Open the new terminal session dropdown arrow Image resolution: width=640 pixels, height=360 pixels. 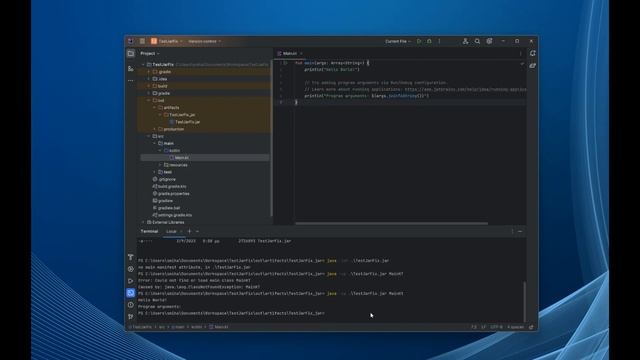coord(197,231)
